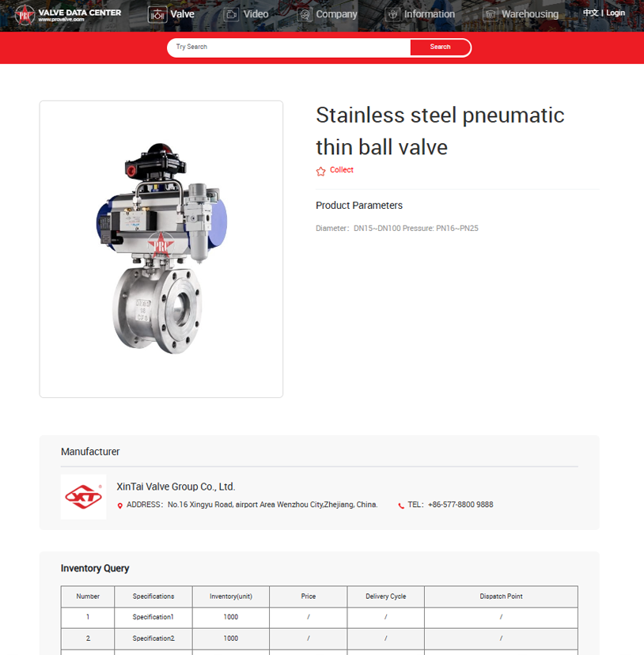Click the Login link
This screenshot has width=644, height=655.
(616, 13)
